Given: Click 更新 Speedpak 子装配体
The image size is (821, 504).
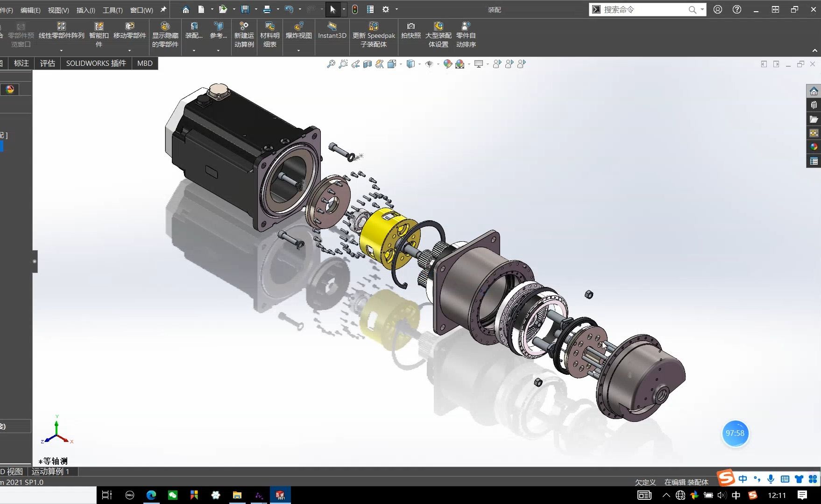Looking at the screenshot, I should pyautogui.click(x=374, y=35).
